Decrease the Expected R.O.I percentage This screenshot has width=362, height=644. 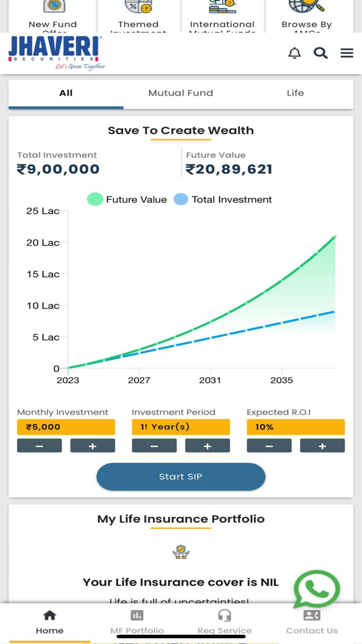pyautogui.click(x=269, y=446)
